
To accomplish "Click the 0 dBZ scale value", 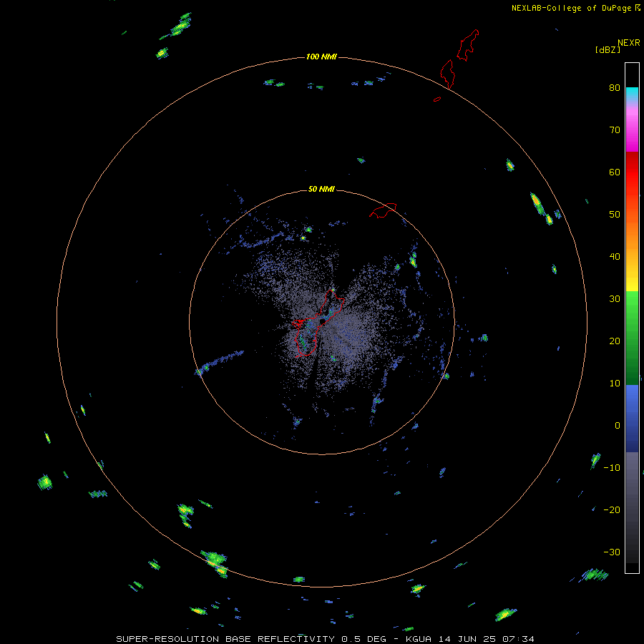I will coord(618,426).
